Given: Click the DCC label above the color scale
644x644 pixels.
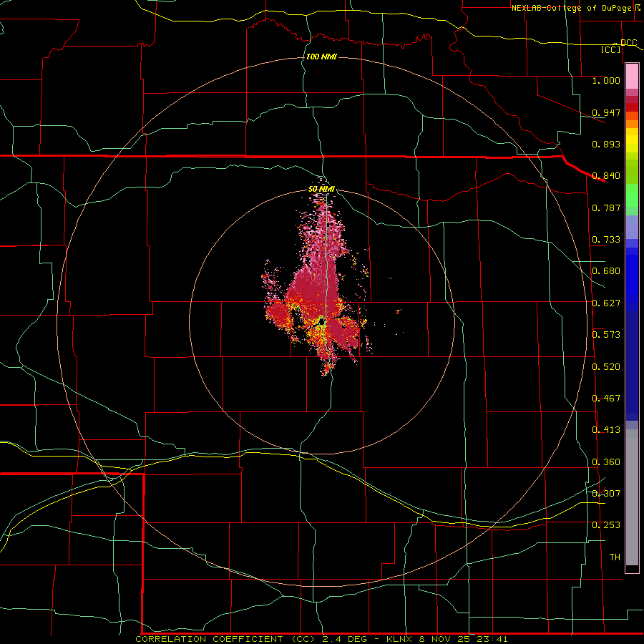Looking at the screenshot, I should 628,42.
